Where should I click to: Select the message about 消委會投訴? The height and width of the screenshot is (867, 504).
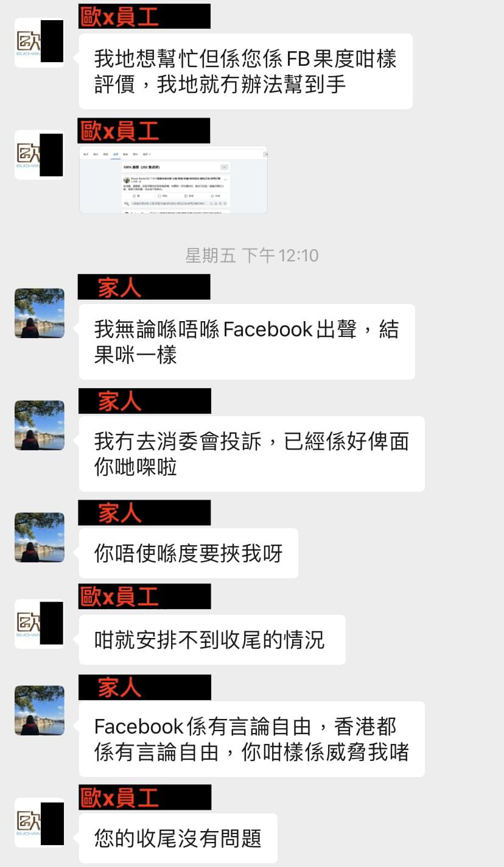pos(252,454)
